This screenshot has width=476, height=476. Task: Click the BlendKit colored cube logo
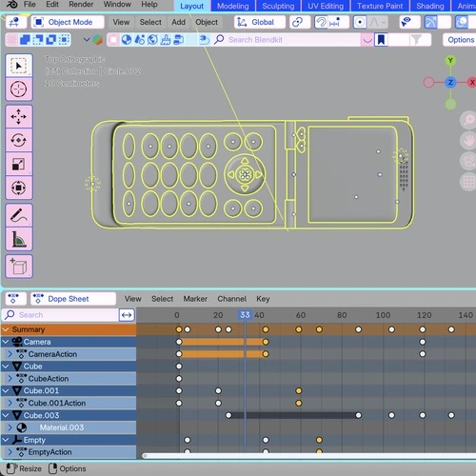98,40
